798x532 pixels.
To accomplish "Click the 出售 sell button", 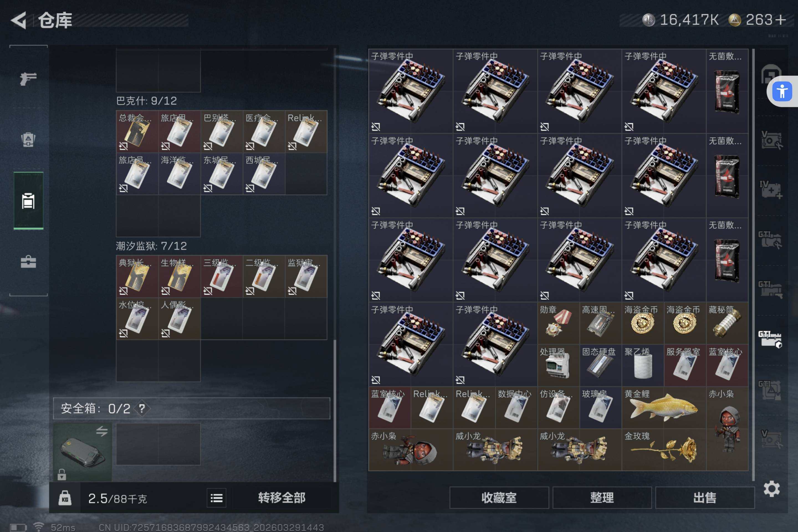I will [705, 498].
